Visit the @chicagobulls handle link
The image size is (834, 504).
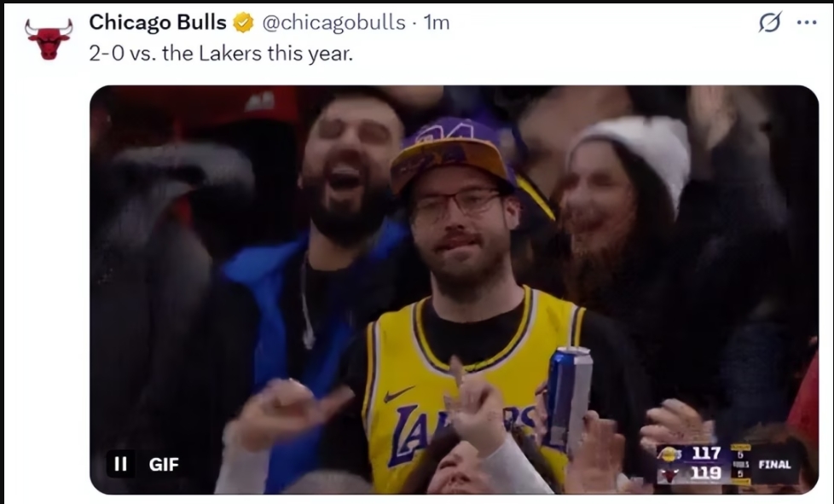(333, 22)
